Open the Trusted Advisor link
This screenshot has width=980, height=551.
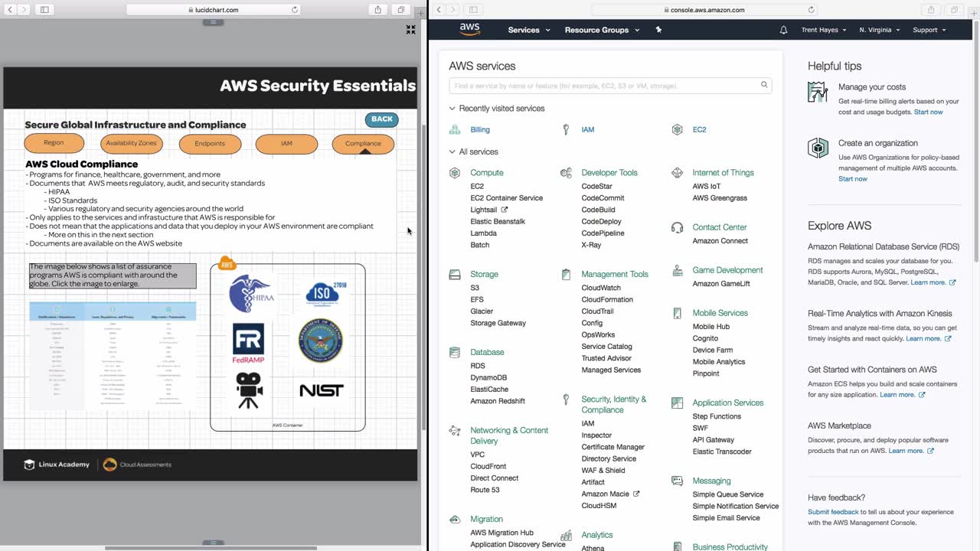(606, 358)
